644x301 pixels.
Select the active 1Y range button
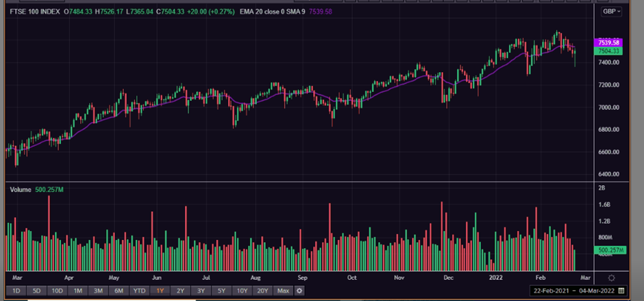pyautogui.click(x=160, y=291)
